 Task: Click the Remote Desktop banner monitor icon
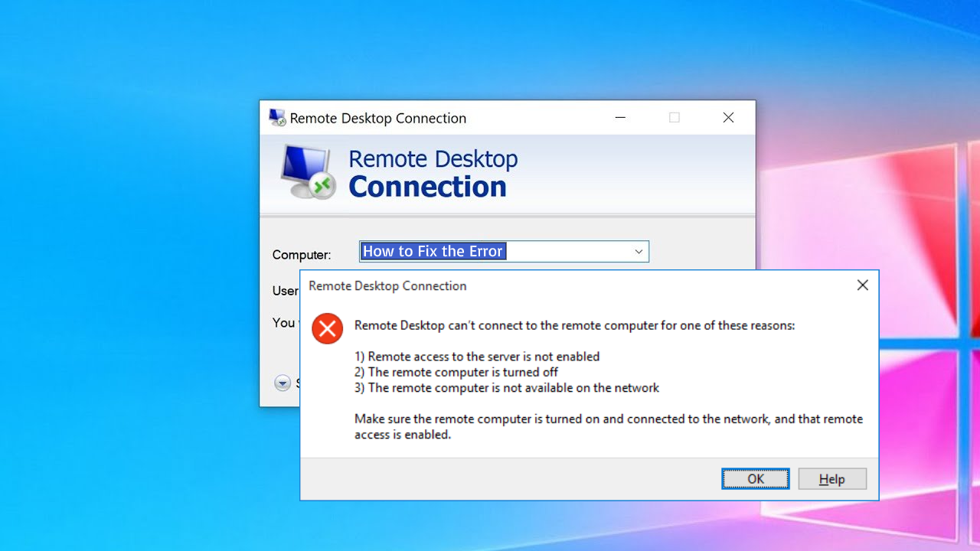[x=308, y=172]
